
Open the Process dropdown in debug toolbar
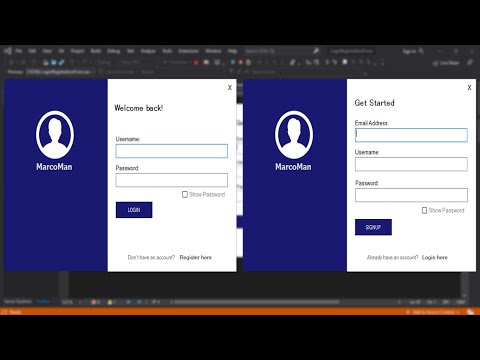pyautogui.click(x=60, y=72)
